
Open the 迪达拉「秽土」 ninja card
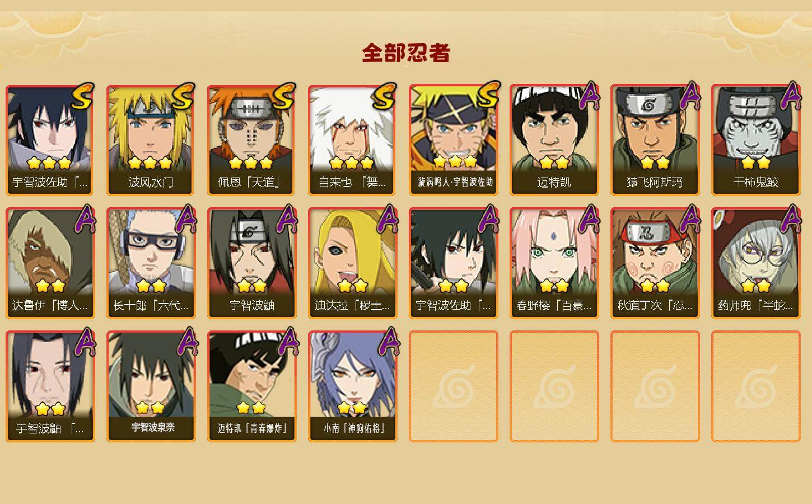tap(352, 263)
